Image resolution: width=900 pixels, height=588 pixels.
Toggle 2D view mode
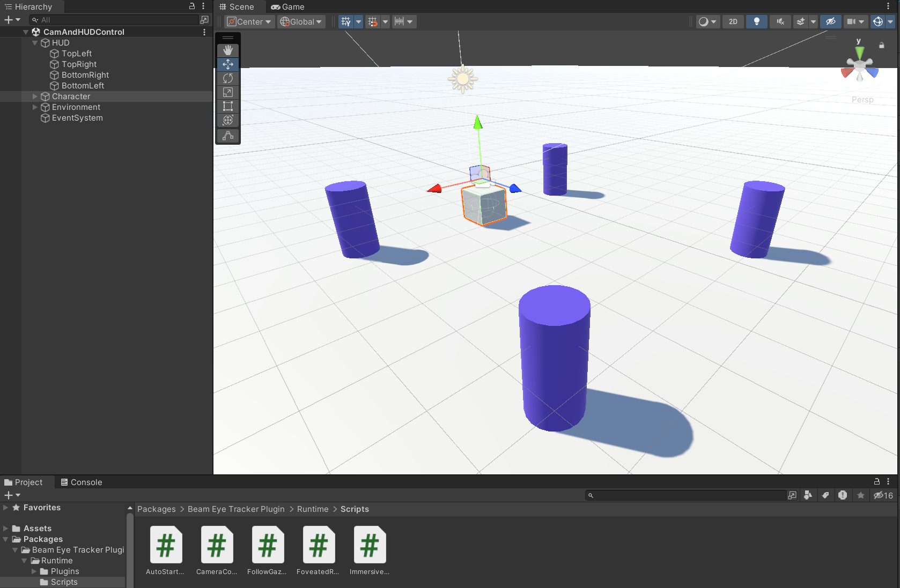[x=733, y=21]
